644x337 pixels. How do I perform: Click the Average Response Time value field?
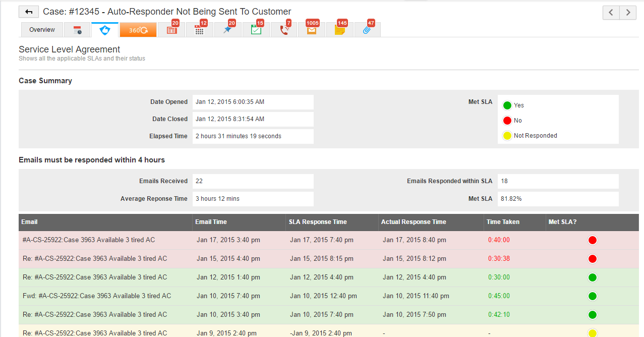click(x=253, y=199)
